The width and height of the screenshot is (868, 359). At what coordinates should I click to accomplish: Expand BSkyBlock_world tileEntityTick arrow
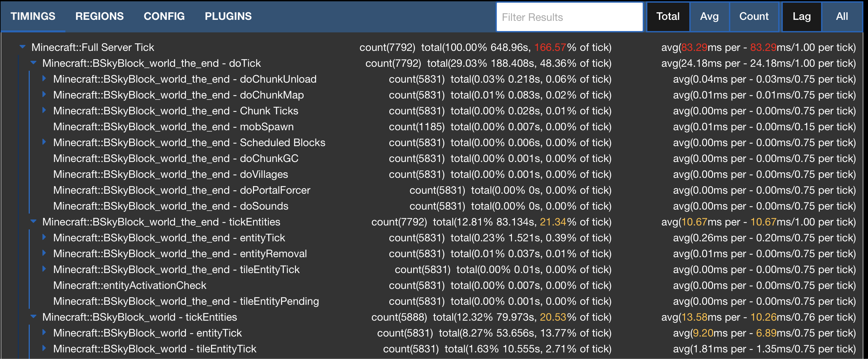(x=44, y=348)
